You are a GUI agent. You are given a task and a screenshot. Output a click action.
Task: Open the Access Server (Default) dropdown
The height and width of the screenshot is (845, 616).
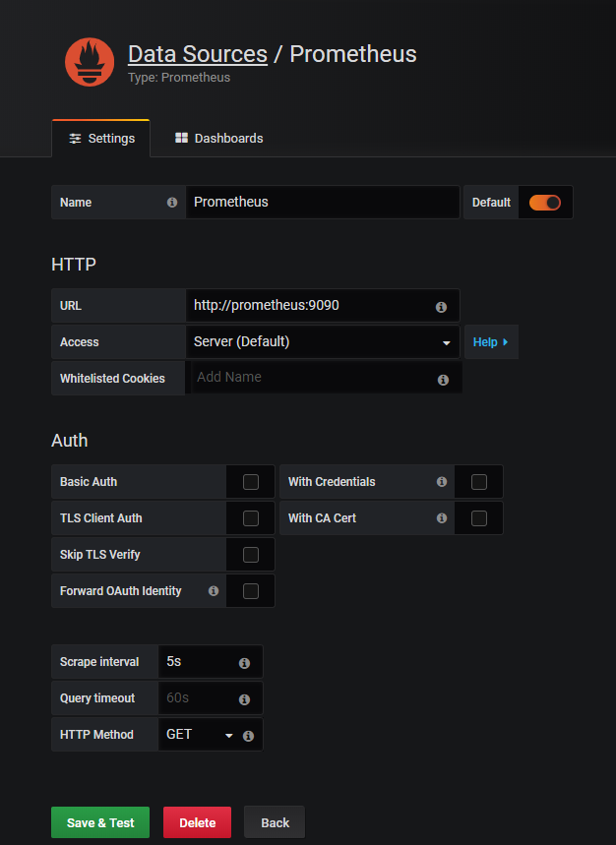(322, 342)
